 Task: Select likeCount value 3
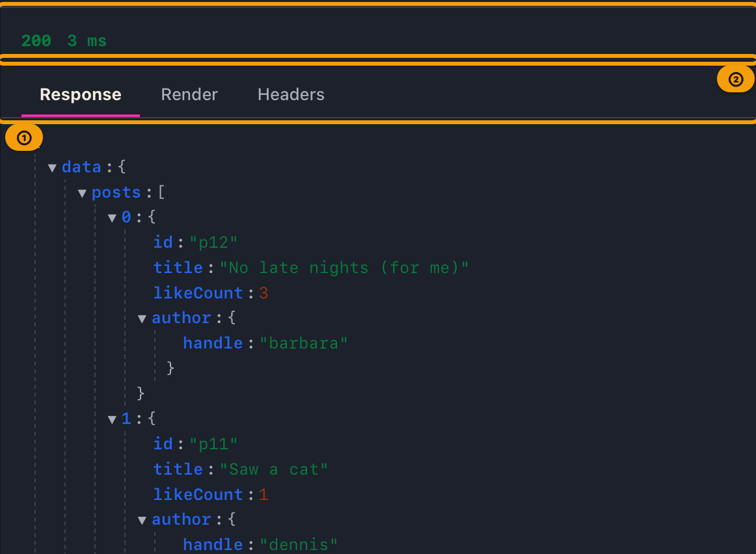[x=263, y=293]
